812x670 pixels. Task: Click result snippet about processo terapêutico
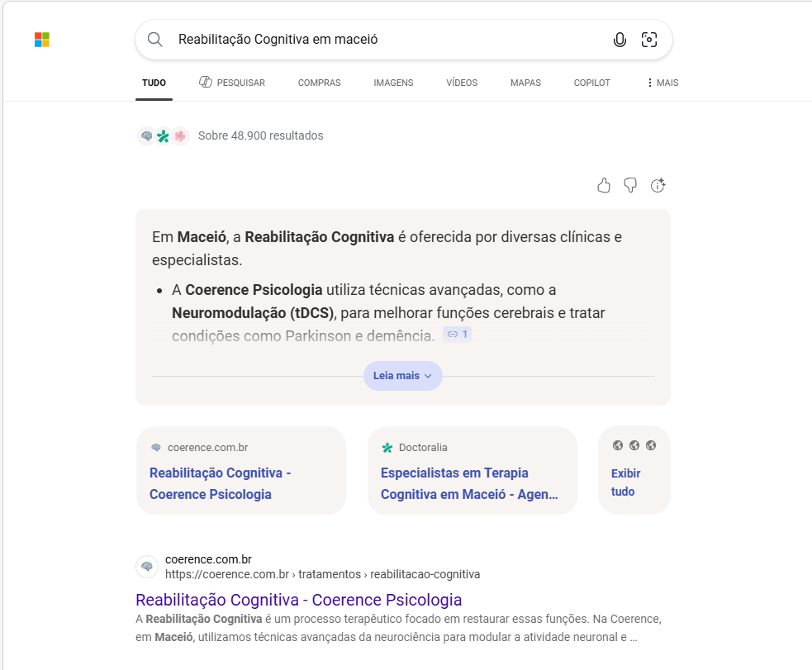(x=399, y=628)
